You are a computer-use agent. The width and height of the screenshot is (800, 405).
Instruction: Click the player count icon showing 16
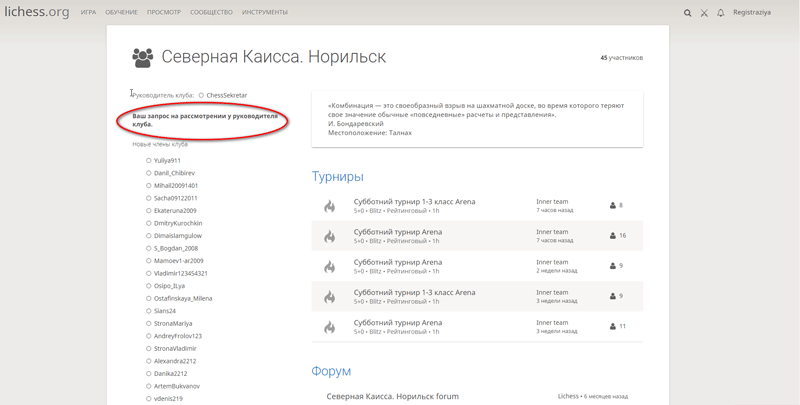(x=613, y=236)
